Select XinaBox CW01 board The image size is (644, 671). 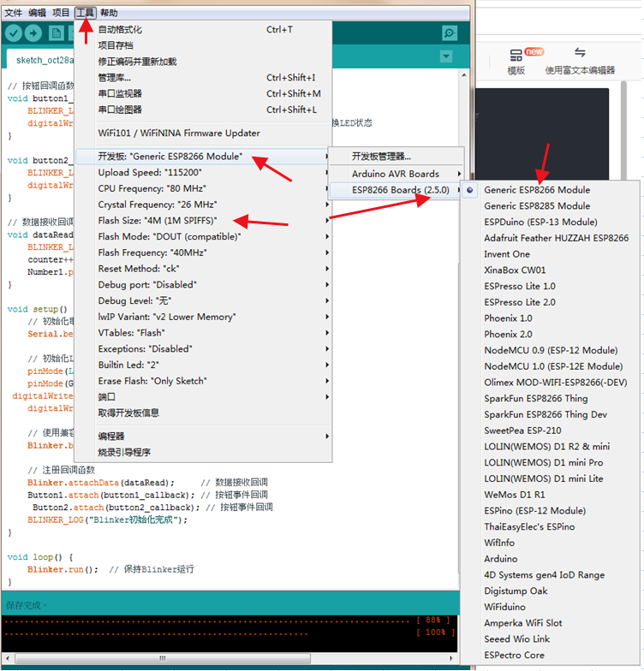(550, 270)
